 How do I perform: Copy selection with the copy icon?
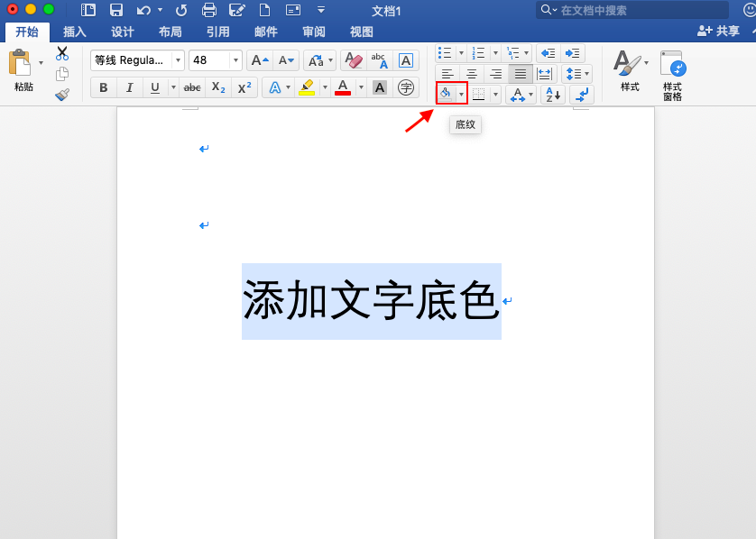pos(62,74)
